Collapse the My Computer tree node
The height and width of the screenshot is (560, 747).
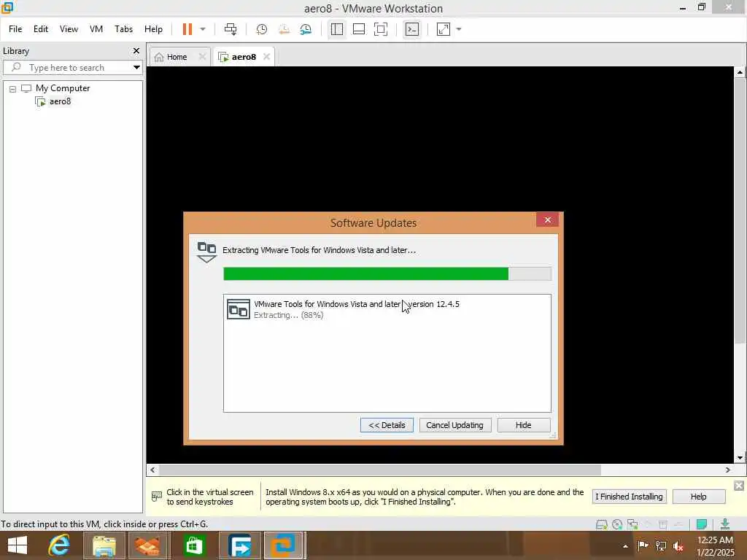[x=12, y=88]
